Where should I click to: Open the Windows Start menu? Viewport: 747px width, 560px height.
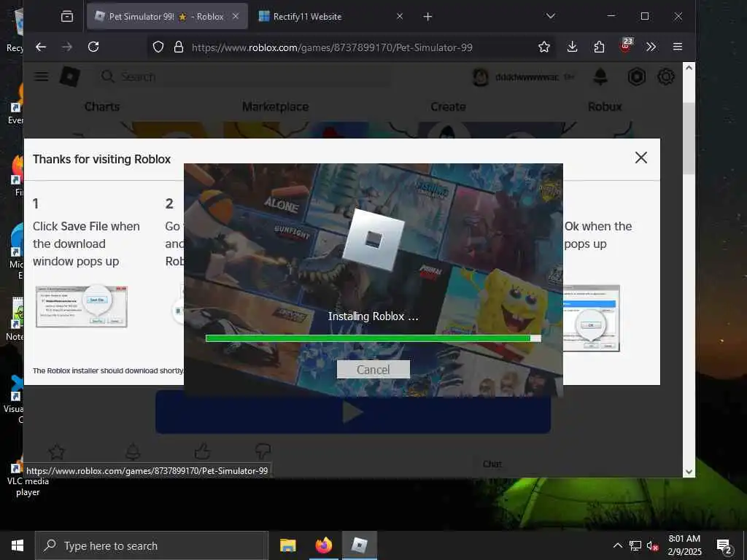pyautogui.click(x=18, y=545)
